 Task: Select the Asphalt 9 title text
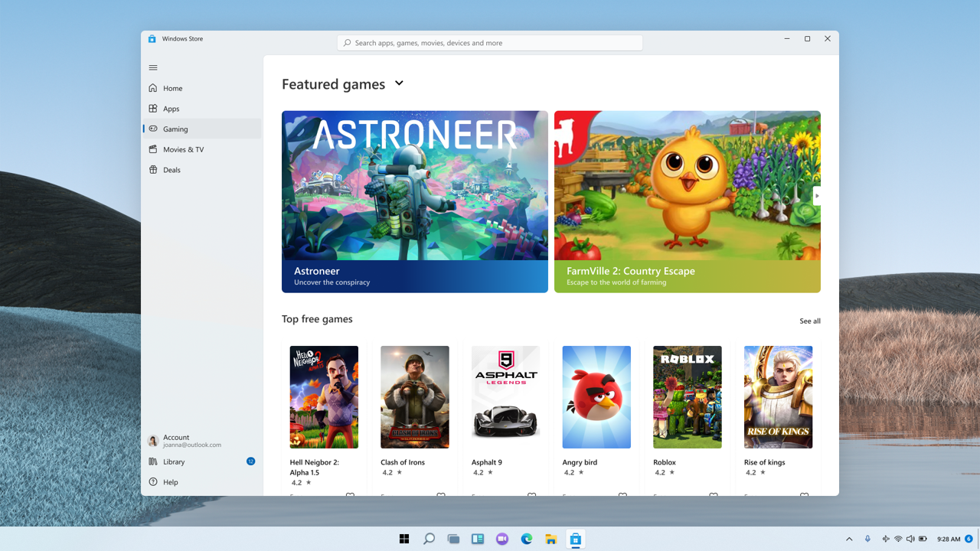[x=487, y=462]
